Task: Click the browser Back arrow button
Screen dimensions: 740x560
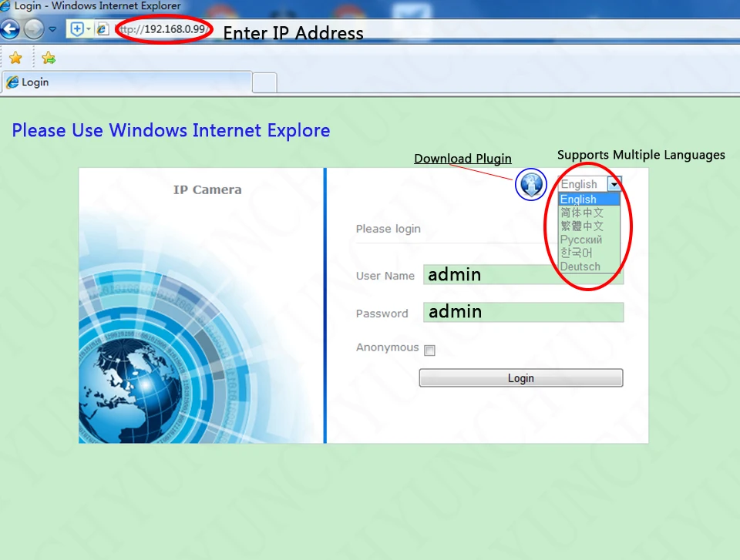Action: click(x=10, y=29)
